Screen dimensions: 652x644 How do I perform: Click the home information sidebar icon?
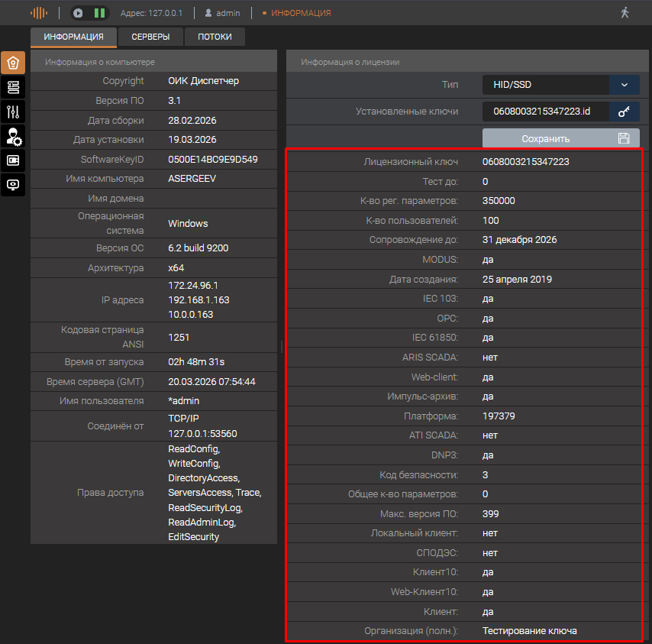(x=13, y=63)
